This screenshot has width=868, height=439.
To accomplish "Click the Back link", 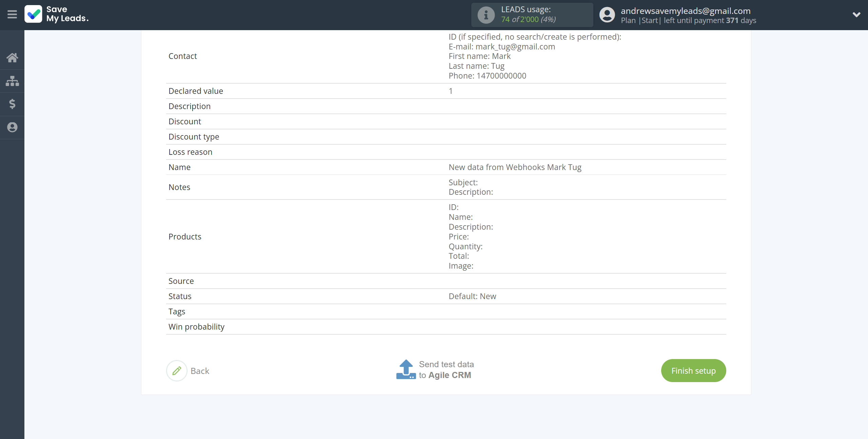I will pos(200,371).
